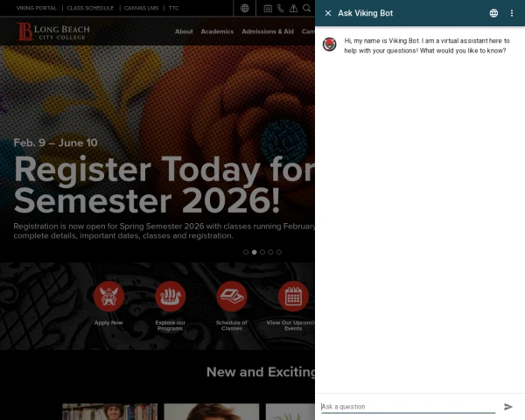Open Canvas LMS link

(141, 8)
